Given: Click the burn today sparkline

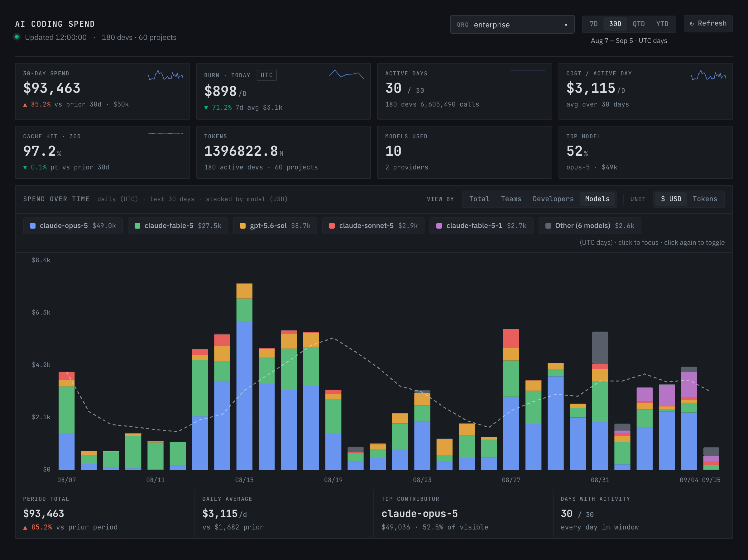Looking at the screenshot, I should pos(346,75).
